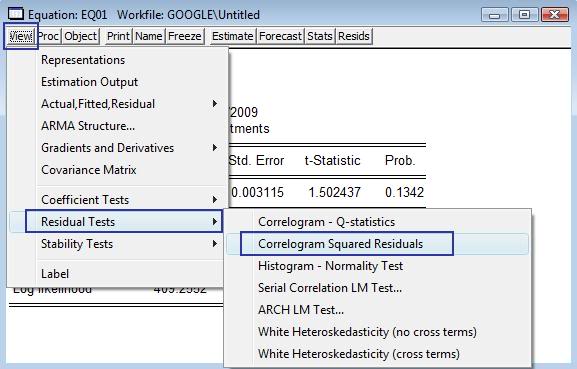Click the 1.502437 t-statistic value
Screen dimensions: 577x369
(334, 192)
